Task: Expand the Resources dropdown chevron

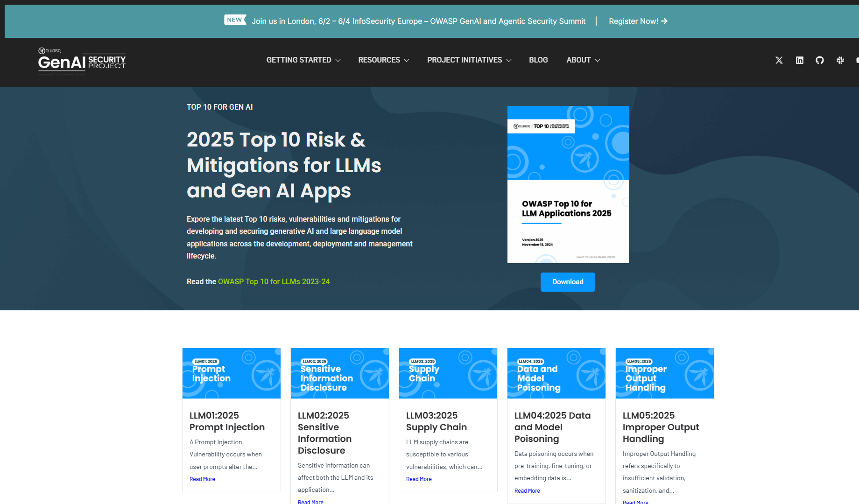Action: pos(407,61)
